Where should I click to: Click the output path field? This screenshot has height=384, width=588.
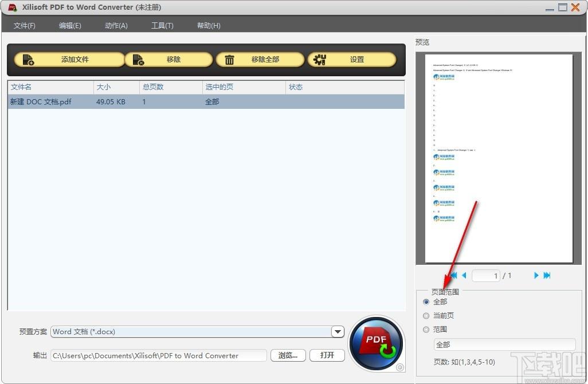pos(159,355)
